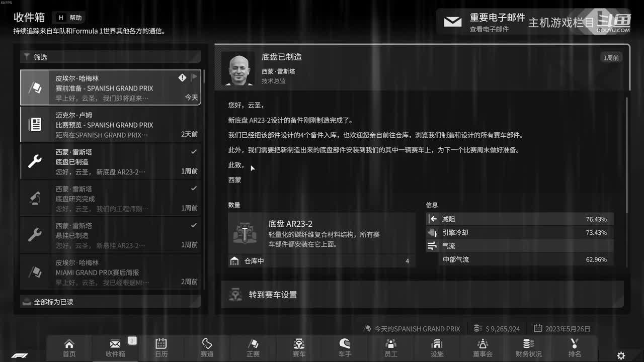This screenshot has height=362, width=644.
Task: Click the 设施 facilities icon
Action: tap(437, 343)
